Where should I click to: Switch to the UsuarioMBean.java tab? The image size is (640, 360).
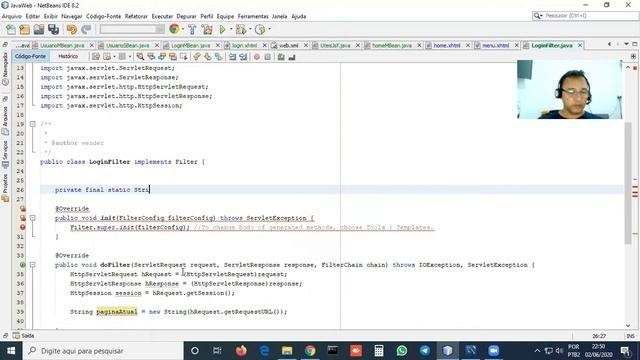(x=62, y=45)
